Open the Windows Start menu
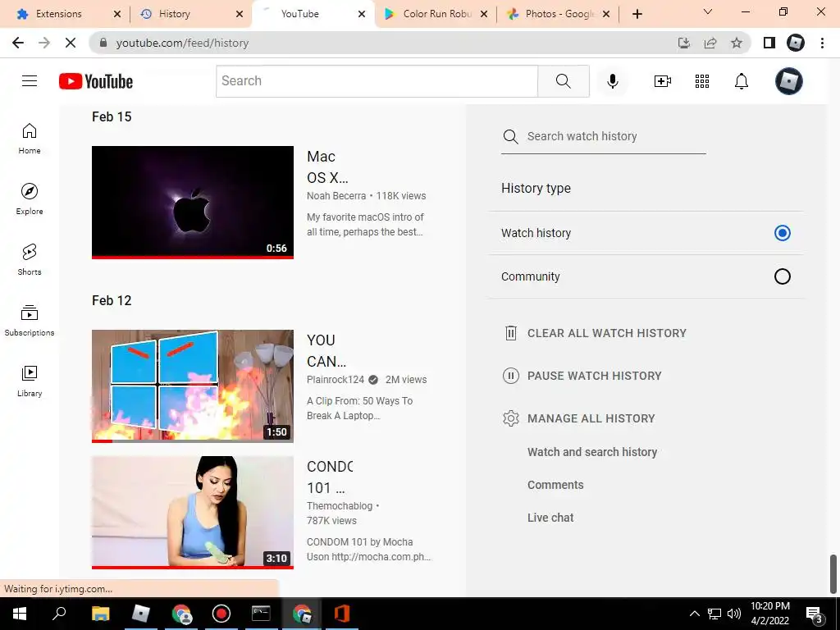The image size is (840, 630). [x=20, y=614]
